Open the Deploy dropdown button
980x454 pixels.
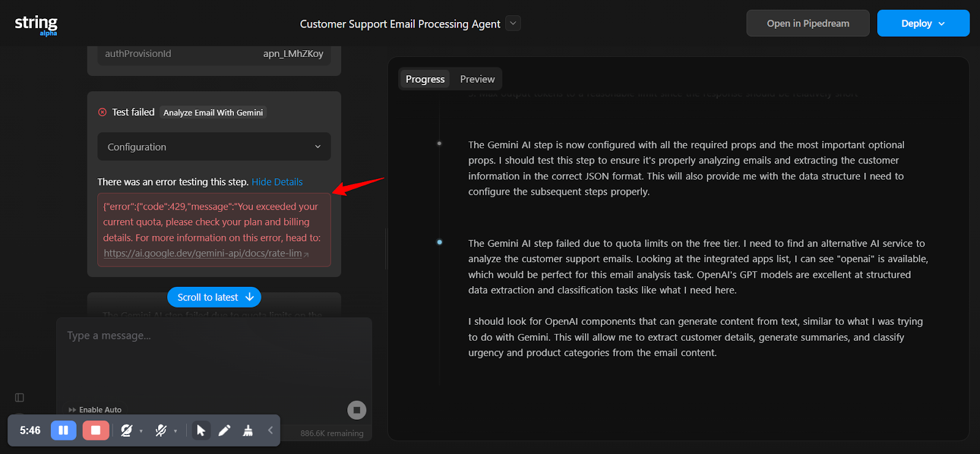(923, 23)
